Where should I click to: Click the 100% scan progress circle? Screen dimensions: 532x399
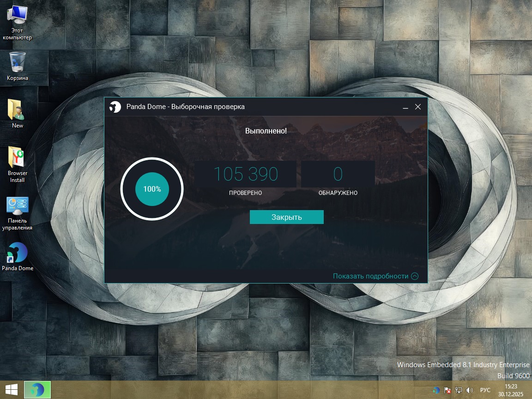(152, 189)
